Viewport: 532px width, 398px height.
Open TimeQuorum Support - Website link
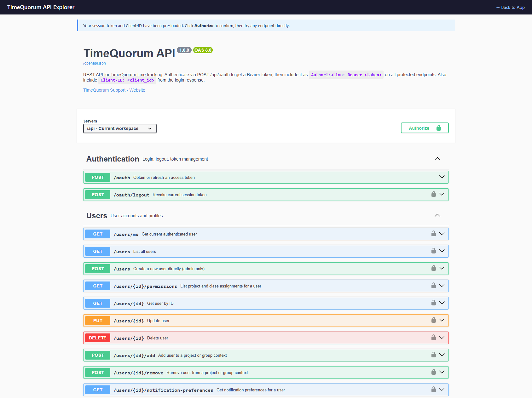(114, 90)
